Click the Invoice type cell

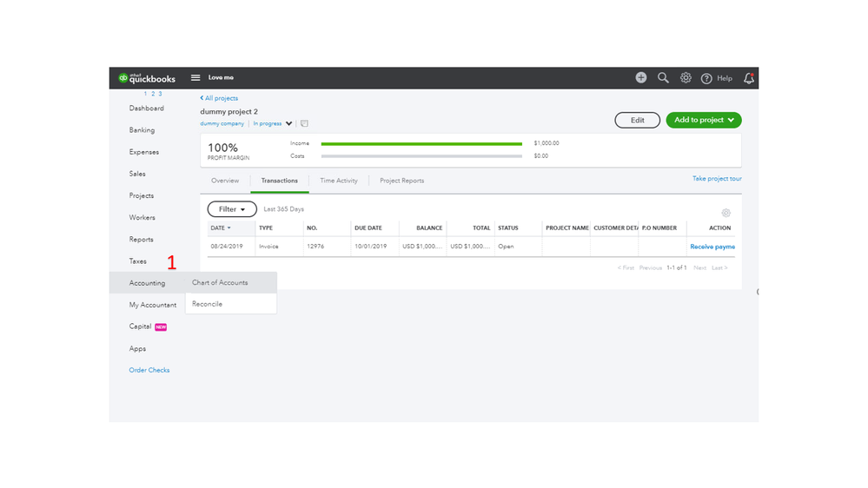[x=268, y=247]
